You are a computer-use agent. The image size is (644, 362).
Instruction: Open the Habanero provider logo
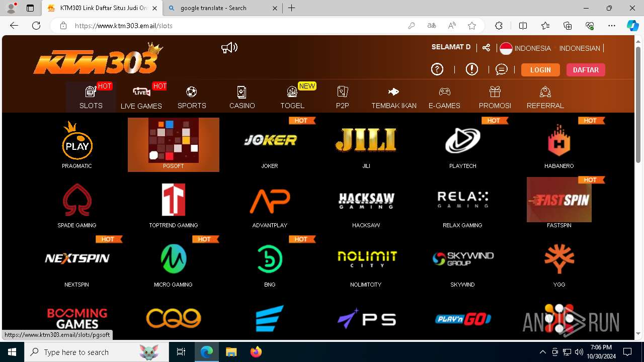tap(559, 140)
